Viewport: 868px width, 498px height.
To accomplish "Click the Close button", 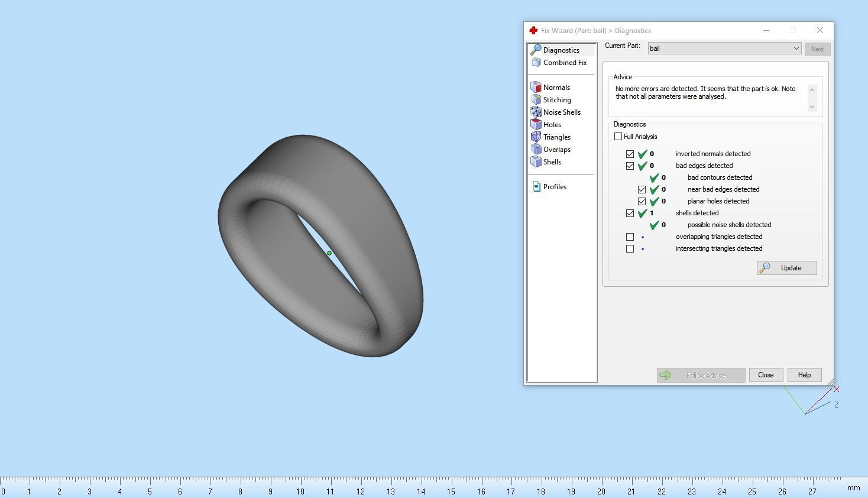I will tap(766, 375).
